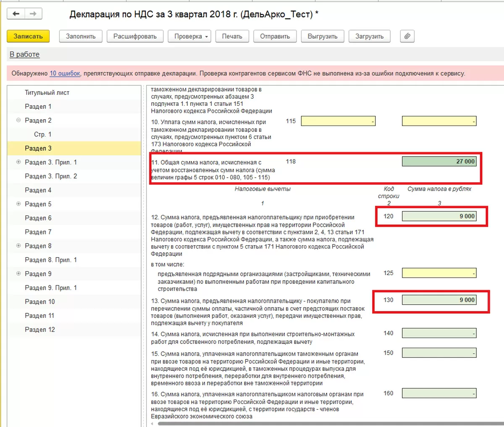Click the line code 118 label
The width and height of the screenshot is (504, 427).
(291, 161)
